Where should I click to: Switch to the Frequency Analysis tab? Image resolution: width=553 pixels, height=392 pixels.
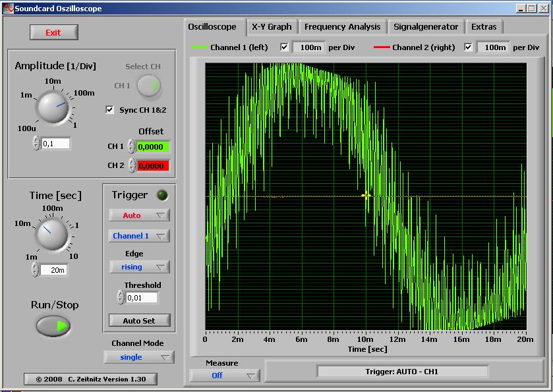coord(342,27)
